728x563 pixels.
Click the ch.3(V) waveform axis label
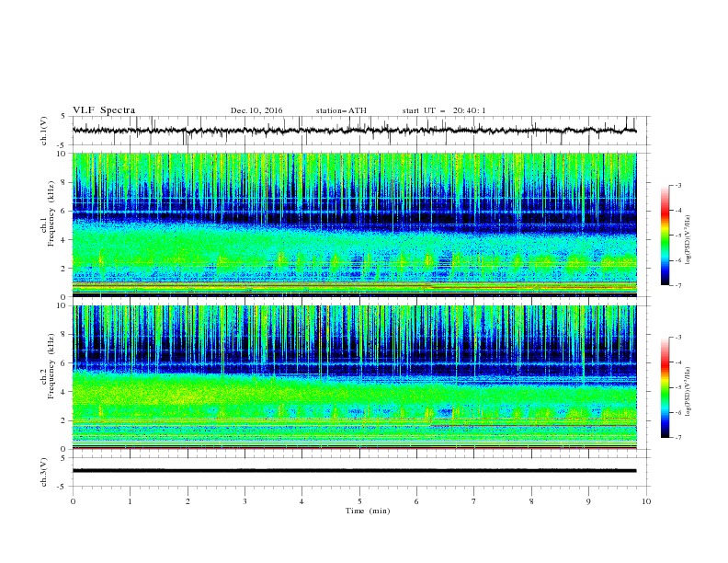tap(44, 472)
